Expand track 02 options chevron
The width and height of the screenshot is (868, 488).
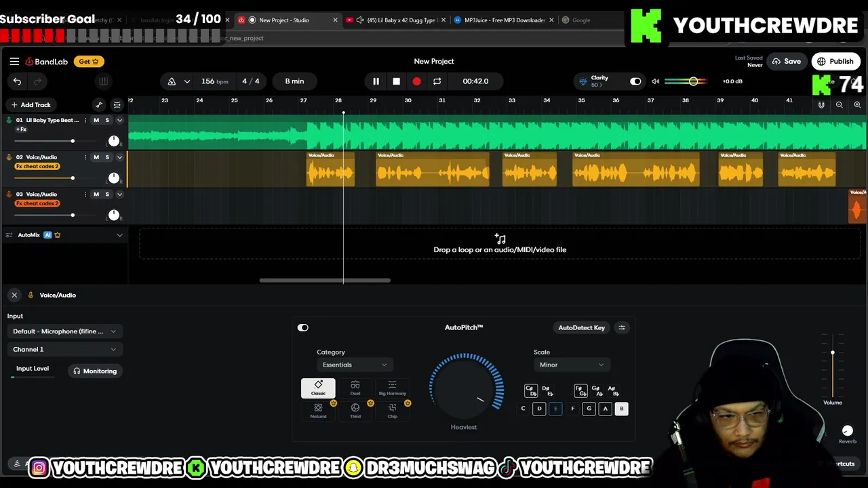click(119, 157)
